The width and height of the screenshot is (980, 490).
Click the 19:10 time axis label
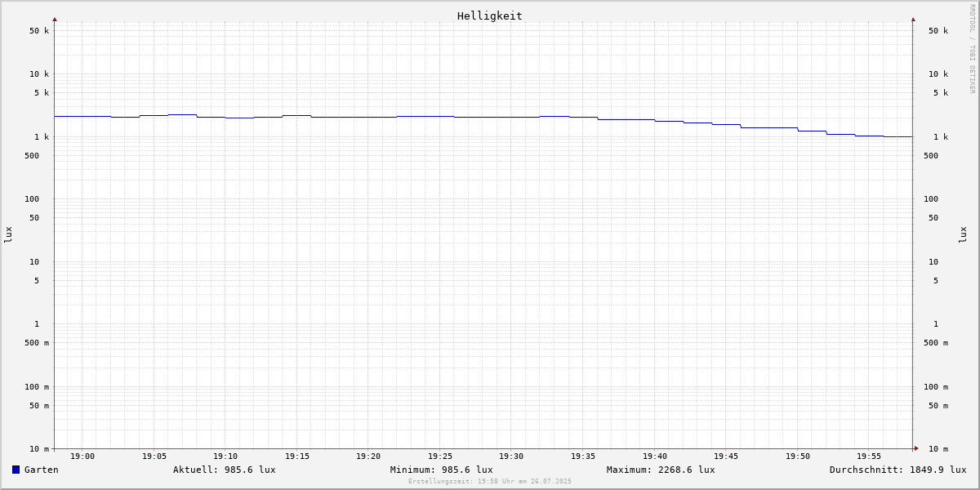[x=225, y=457]
